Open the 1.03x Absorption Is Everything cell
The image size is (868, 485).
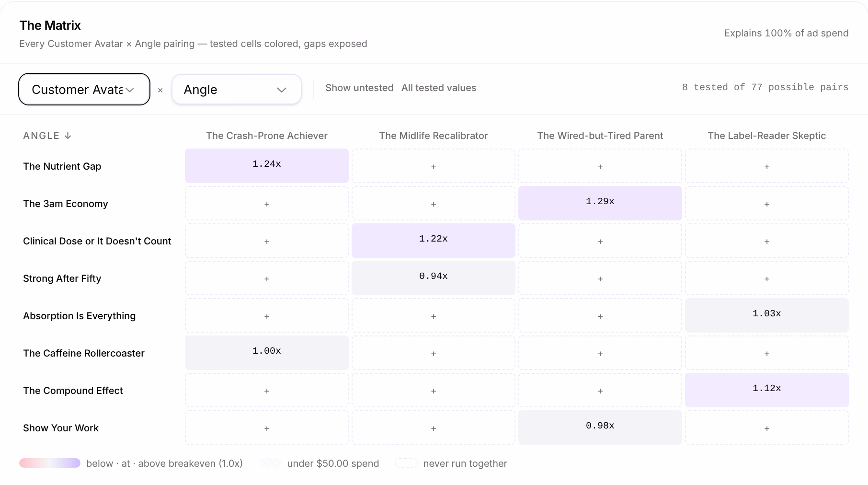point(767,315)
